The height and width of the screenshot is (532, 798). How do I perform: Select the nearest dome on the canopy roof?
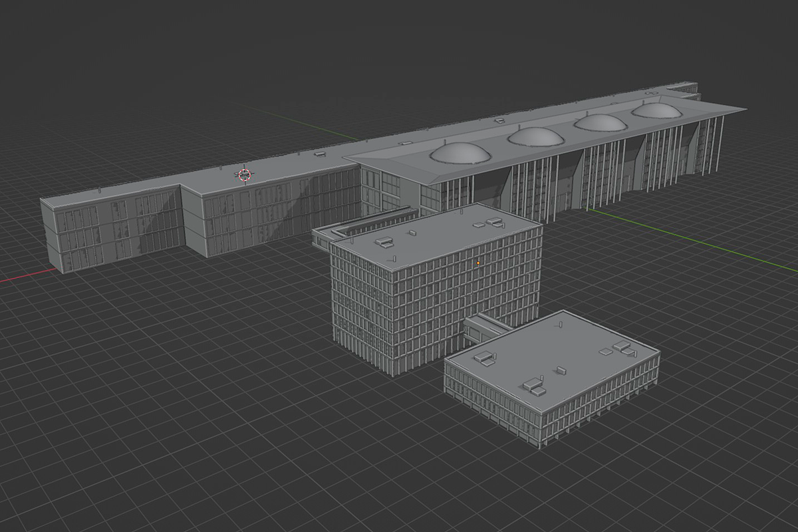tap(460, 153)
